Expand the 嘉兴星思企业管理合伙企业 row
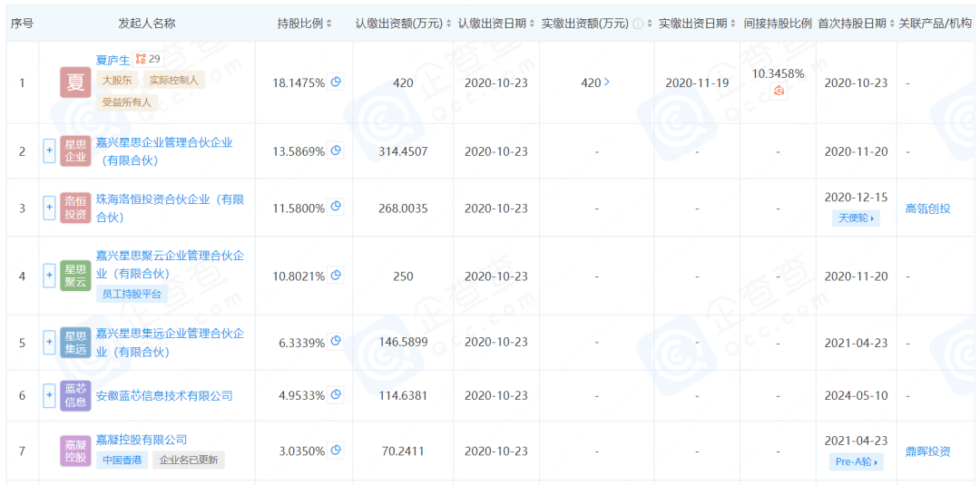 (x=49, y=151)
